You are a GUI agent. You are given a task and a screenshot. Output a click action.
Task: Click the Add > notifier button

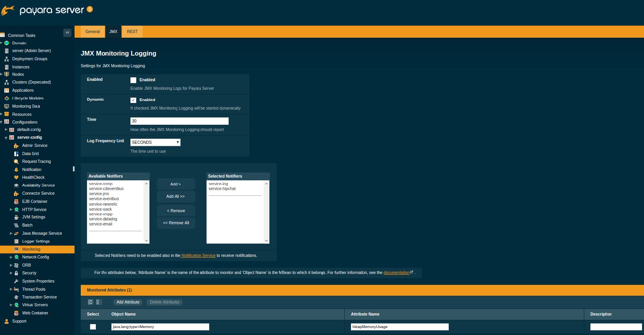[x=176, y=184]
